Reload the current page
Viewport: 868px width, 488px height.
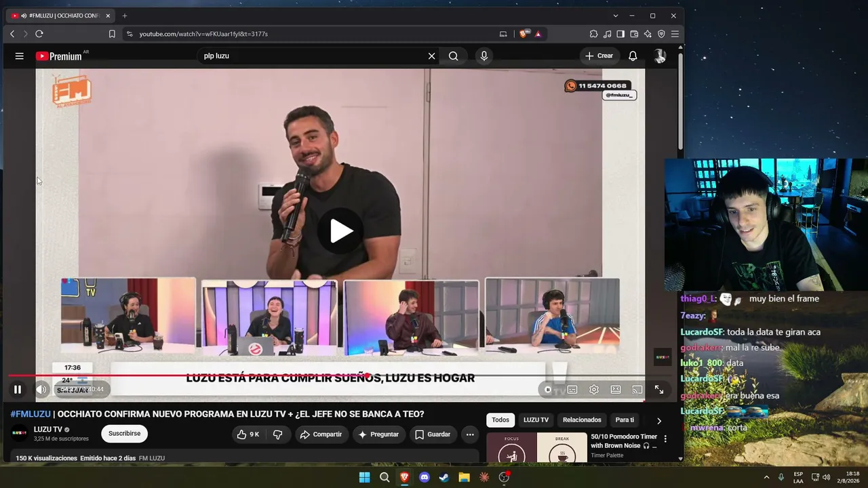39,34
